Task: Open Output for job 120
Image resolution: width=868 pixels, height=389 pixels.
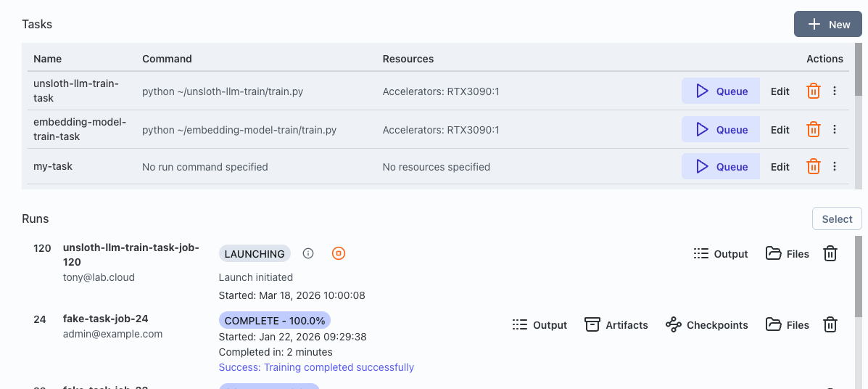Action: [720, 254]
